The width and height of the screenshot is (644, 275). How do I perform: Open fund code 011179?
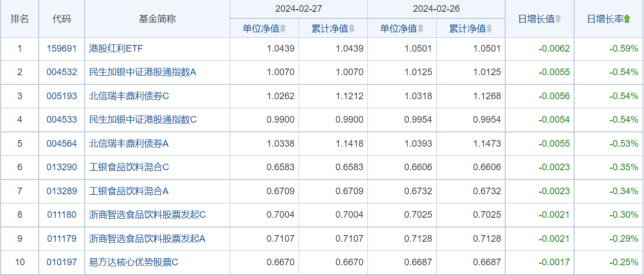point(62,239)
